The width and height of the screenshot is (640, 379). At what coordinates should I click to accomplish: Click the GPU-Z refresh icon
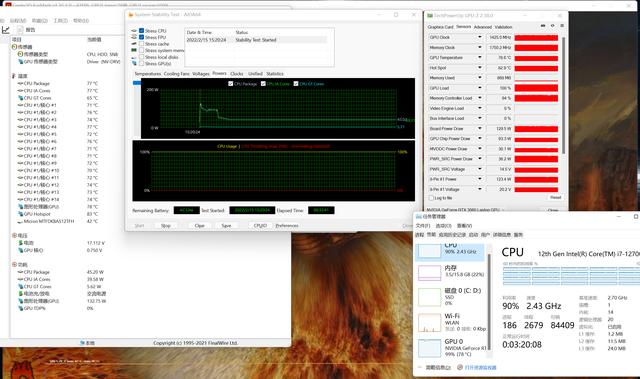553,26
